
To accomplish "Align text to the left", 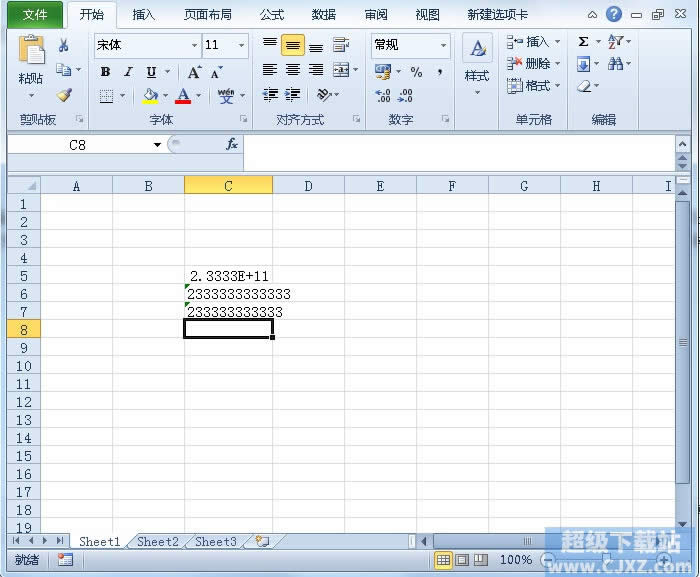I will tap(270, 70).
